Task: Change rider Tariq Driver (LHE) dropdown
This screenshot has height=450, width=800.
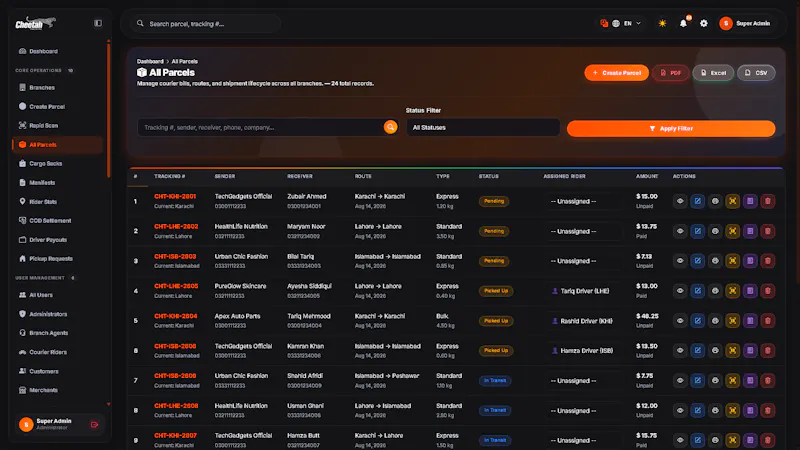Action: coord(584,291)
